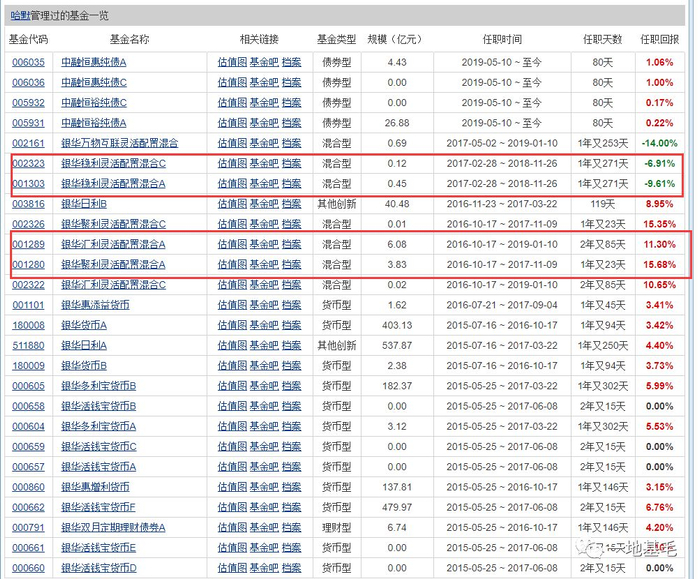Select size value 479.97

pos(397,508)
